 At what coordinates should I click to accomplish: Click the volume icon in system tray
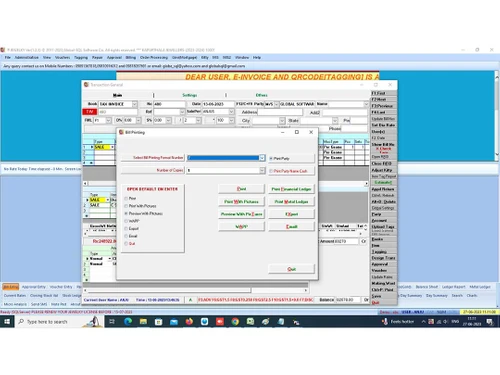pos(446,322)
